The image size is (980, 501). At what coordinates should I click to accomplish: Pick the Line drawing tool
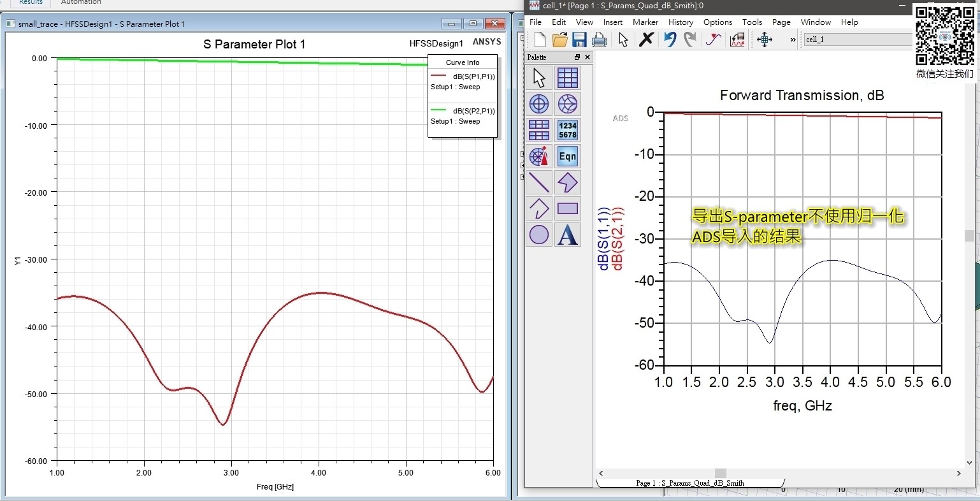pos(539,182)
